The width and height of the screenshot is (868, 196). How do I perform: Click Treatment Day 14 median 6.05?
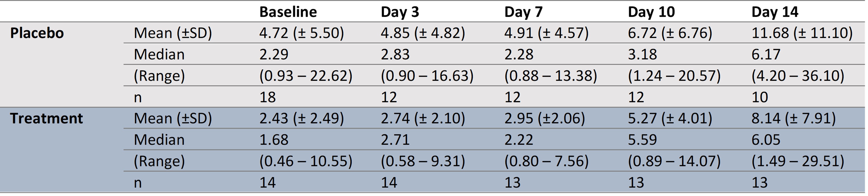pos(766,140)
